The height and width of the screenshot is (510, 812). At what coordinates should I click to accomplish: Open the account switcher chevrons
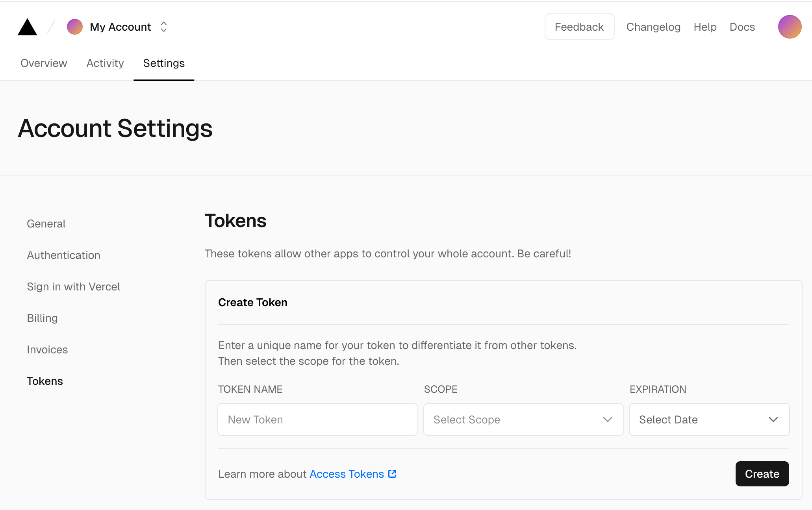[164, 27]
